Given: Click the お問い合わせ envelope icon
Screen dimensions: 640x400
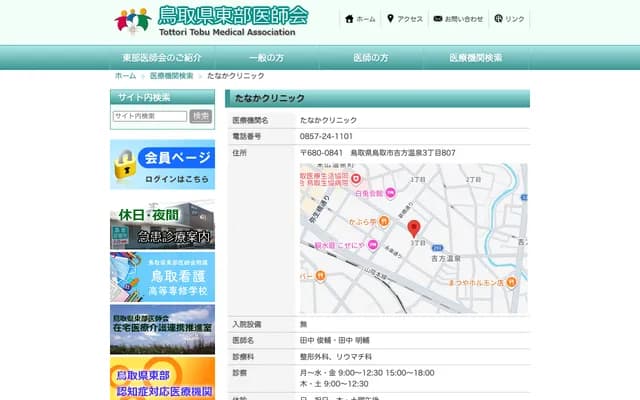Looking at the screenshot, I should coord(437,19).
